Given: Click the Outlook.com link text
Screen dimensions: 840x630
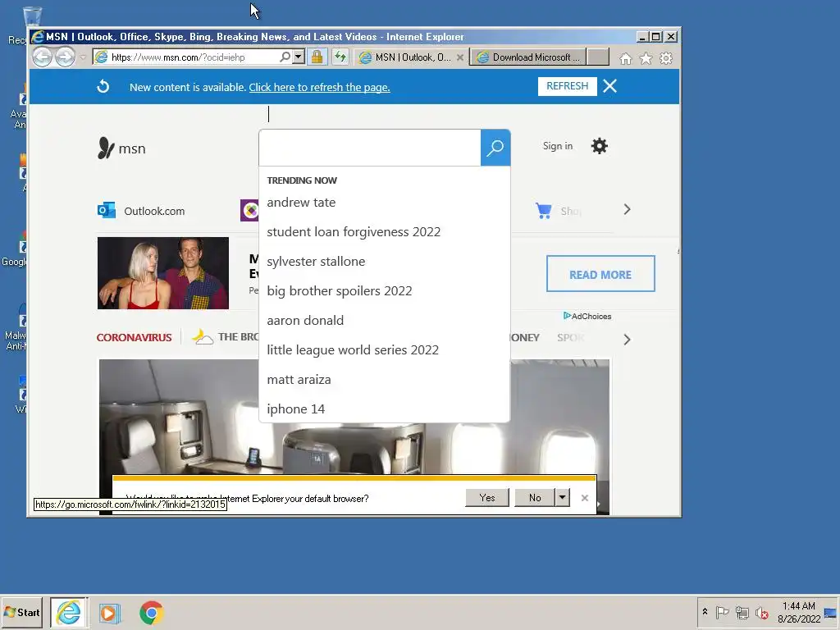Looking at the screenshot, I should point(154,211).
